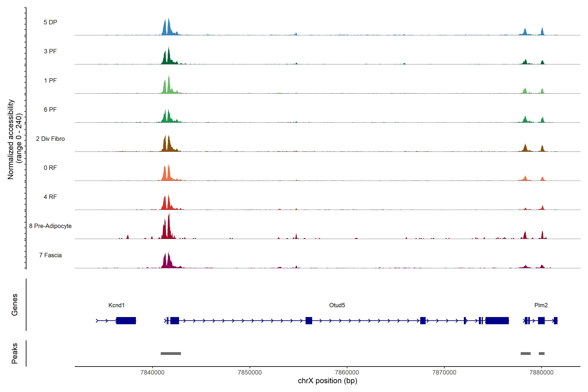Click the rightmost small gray peak bar
This screenshot has height=392, width=588.
pos(541,353)
